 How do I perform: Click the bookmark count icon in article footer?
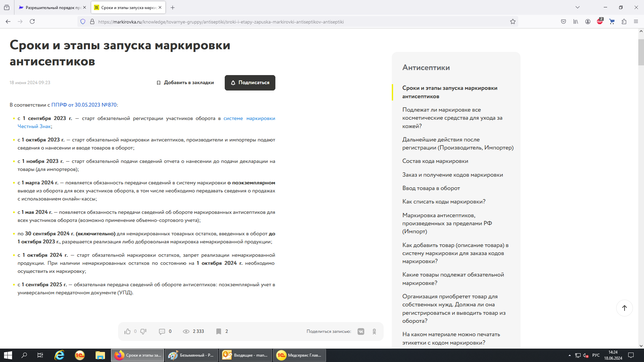[x=219, y=331]
